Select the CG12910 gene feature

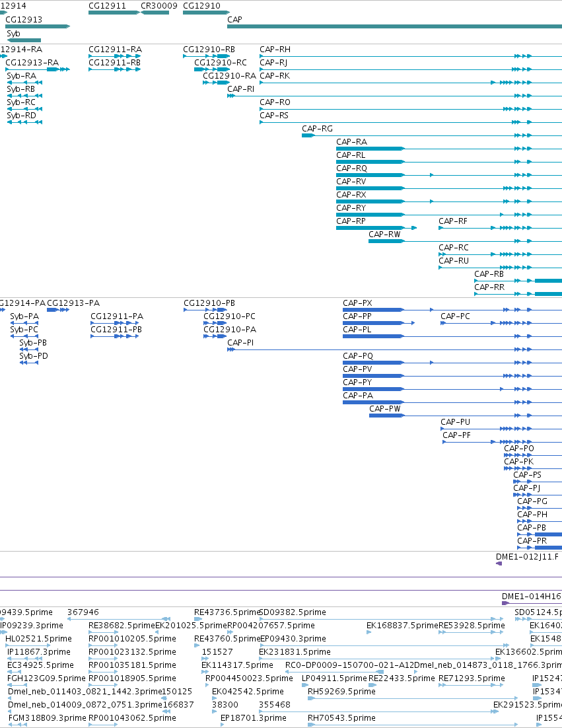(206, 13)
